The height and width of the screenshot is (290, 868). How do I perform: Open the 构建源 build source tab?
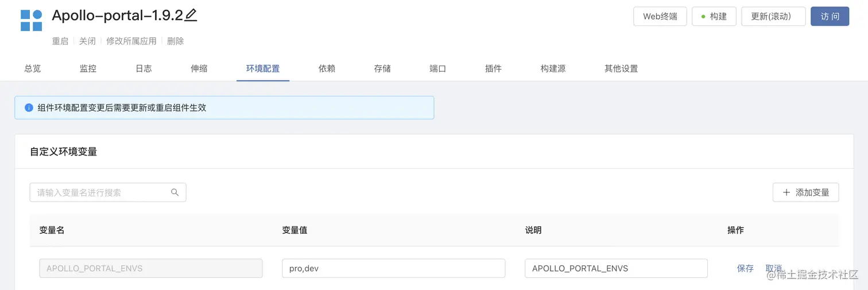point(553,68)
